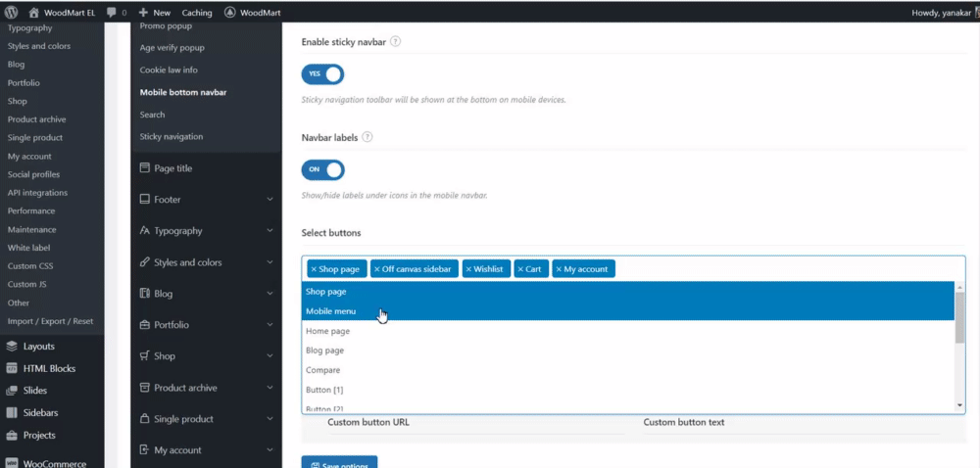
Task: Expand the Shop settings section chevron
Action: (270, 356)
